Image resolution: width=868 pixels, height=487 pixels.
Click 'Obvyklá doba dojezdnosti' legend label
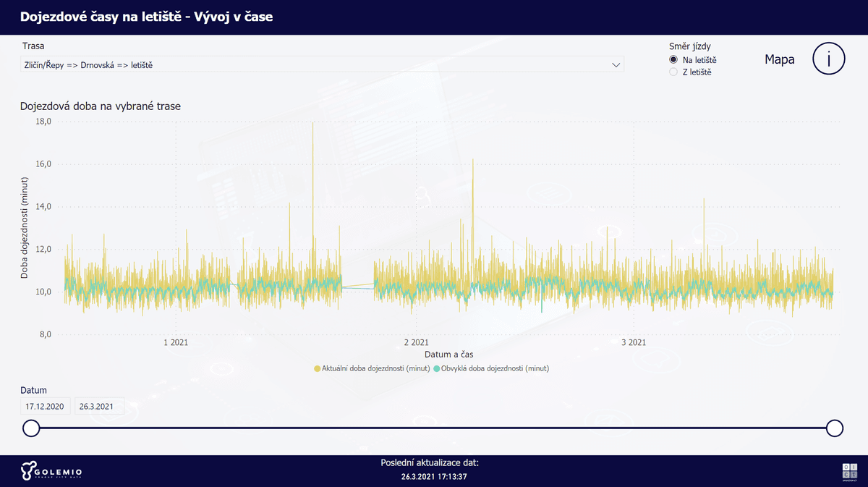(x=495, y=368)
